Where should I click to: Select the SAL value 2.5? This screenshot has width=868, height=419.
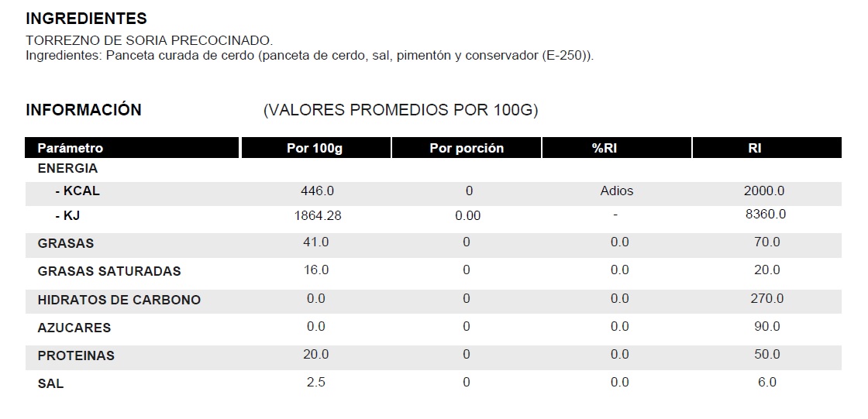316,383
